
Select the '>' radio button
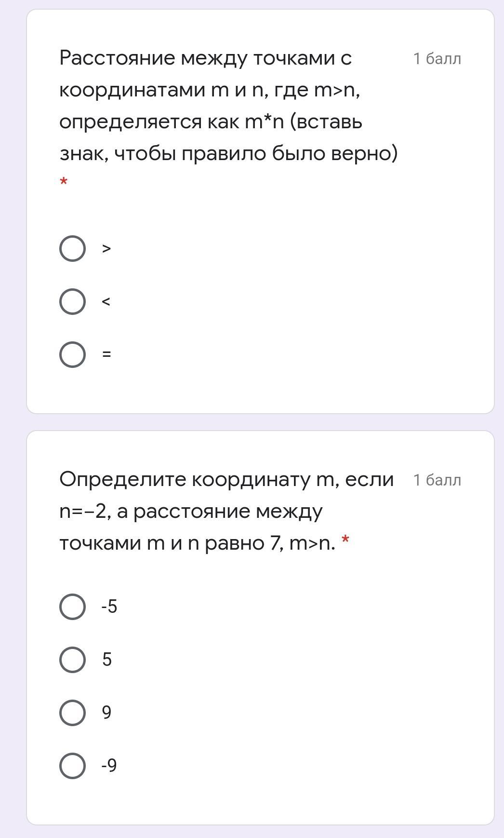[x=73, y=249]
